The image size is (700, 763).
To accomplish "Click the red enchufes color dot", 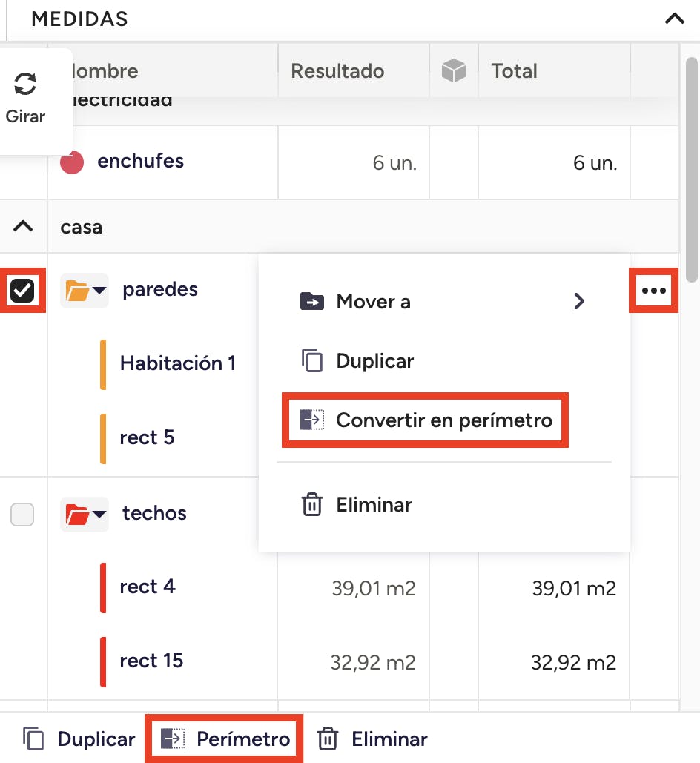I will (72, 162).
